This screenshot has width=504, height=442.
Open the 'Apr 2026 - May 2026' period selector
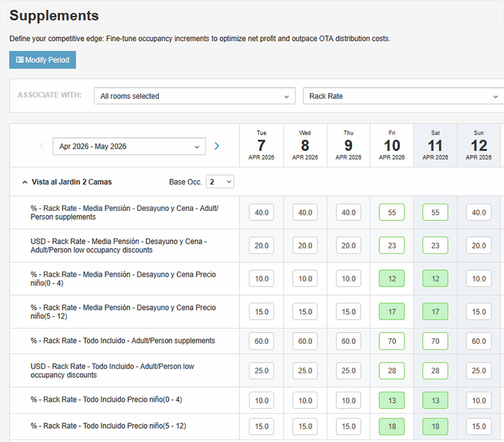click(x=129, y=145)
